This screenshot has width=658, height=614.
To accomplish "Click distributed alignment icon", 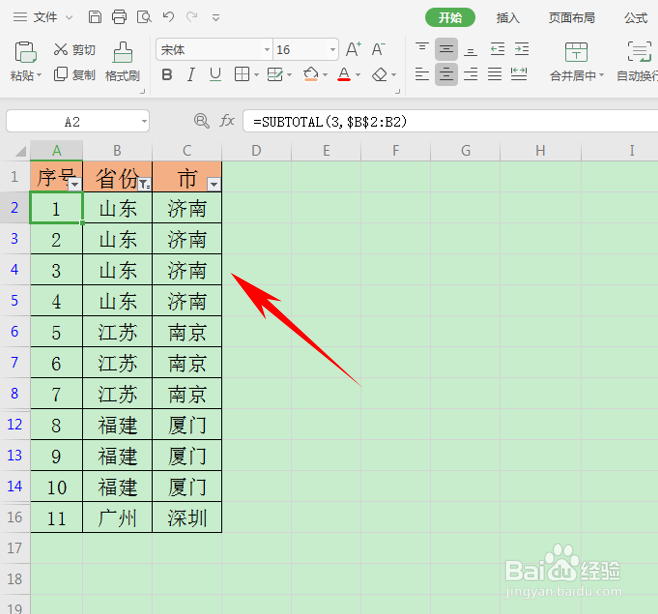I will [519, 74].
